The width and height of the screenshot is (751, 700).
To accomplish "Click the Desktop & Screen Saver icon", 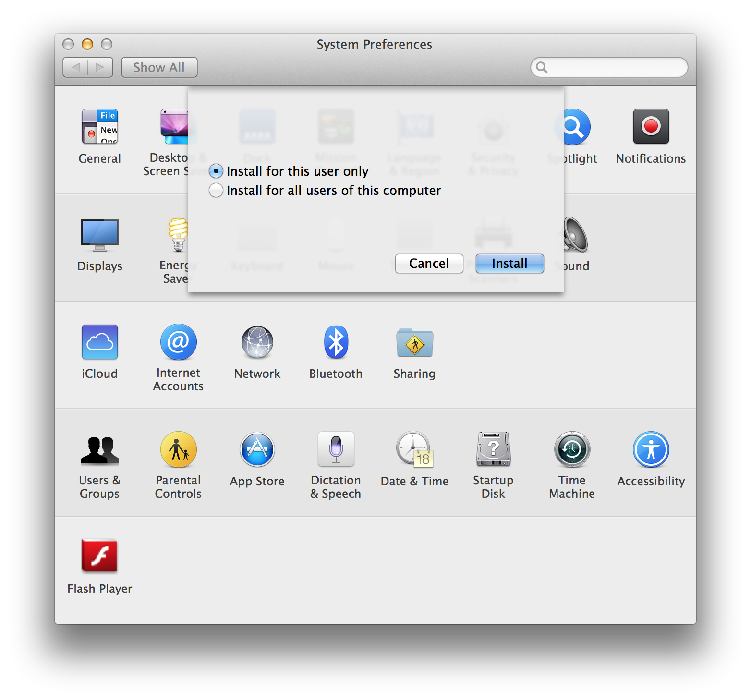I will tap(174, 127).
